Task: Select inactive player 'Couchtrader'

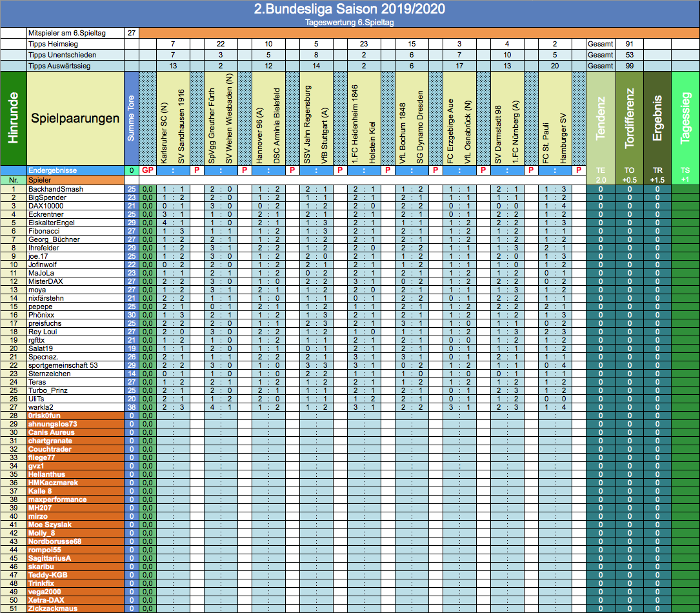Action: click(x=75, y=449)
